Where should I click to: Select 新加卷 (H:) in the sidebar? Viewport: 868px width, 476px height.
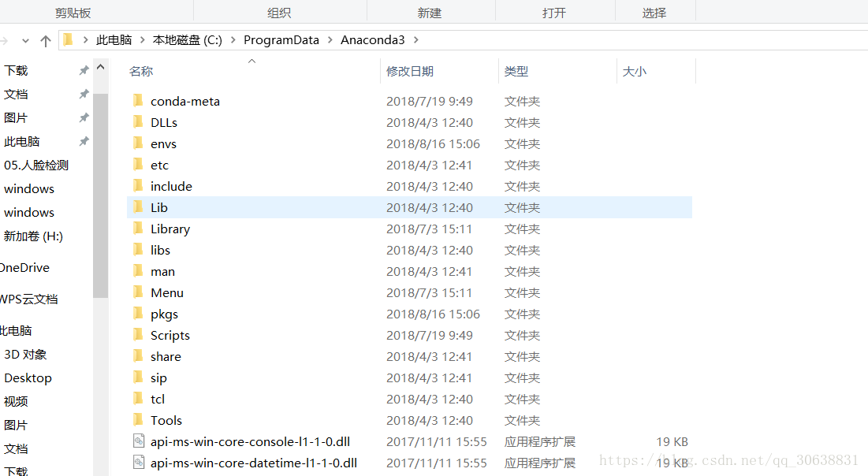click(x=33, y=236)
